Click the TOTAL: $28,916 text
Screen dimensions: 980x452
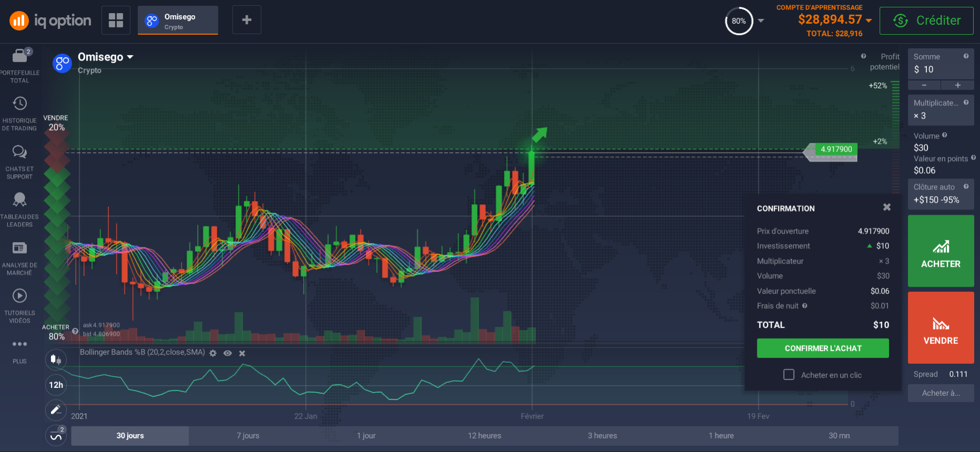834,34
